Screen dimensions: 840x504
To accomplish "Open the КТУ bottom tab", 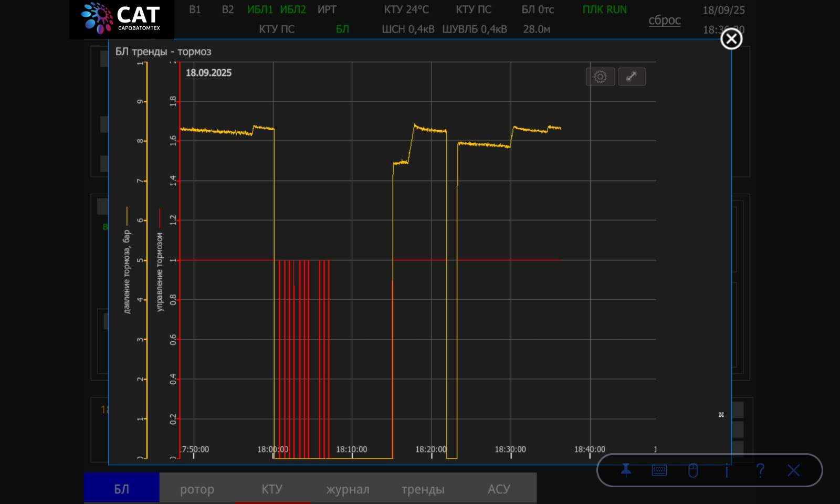I will click(272, 489).
